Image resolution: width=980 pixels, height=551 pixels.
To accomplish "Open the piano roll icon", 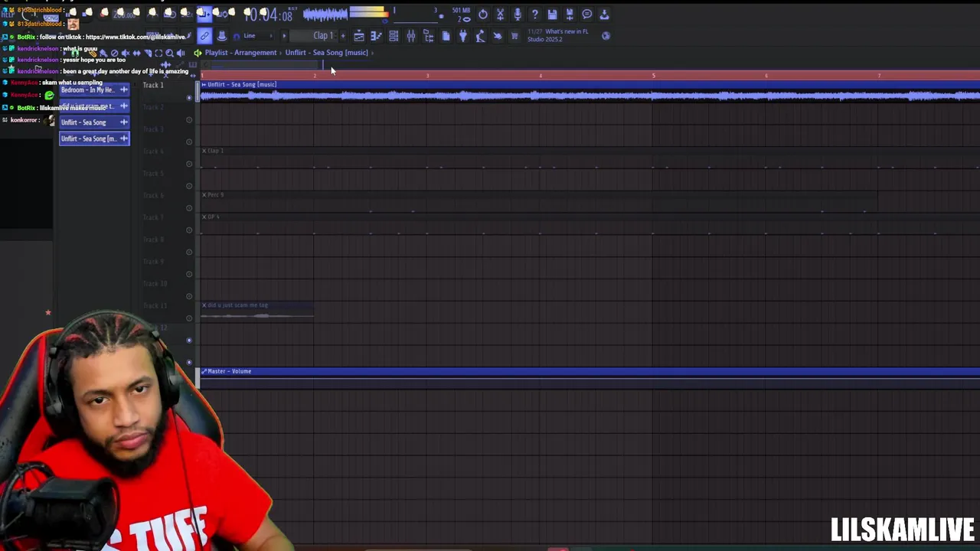I will (x=376, y=36).
